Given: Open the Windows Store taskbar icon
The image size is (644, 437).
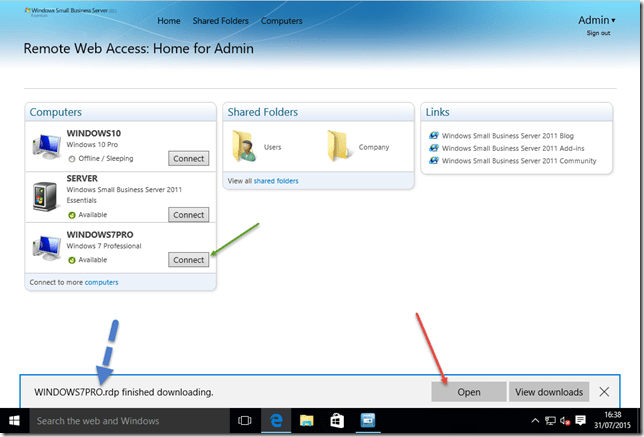Looking at the screenshot, I should coord(337,421).
